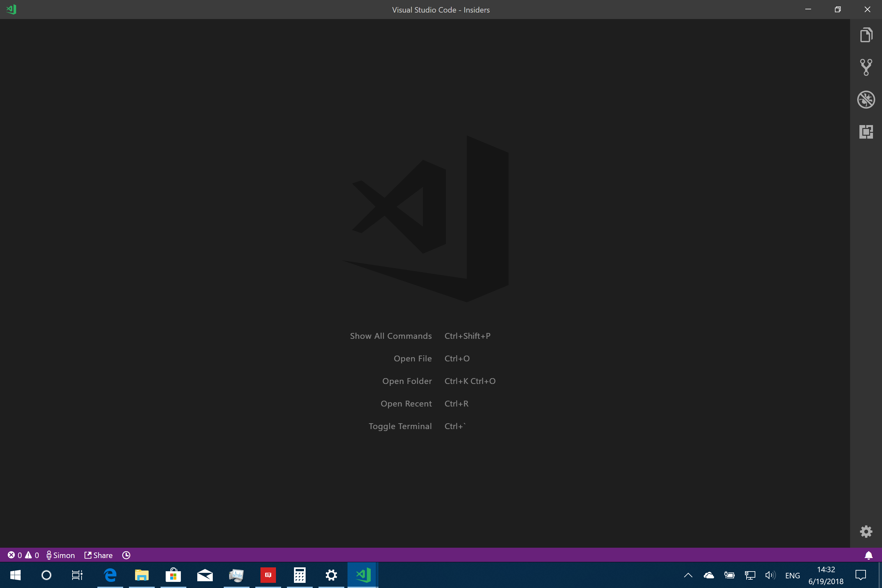
Task: Open the monitor app icon on taskbar
Action: pos(236,575)
